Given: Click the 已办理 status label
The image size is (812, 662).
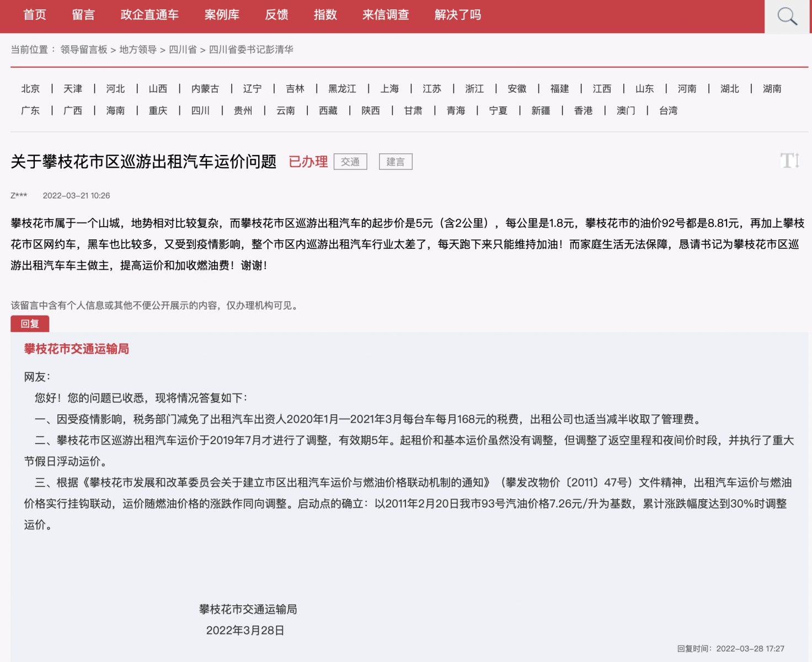Looking at the screenshot, I should click(x=308, y=162).
